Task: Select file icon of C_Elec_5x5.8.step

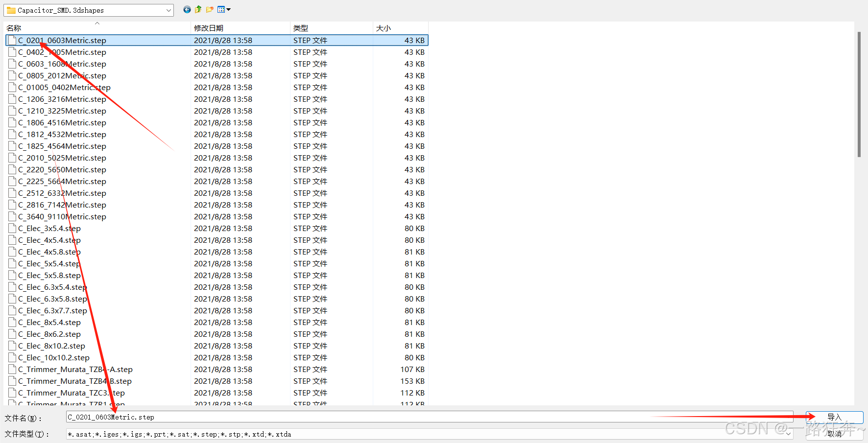Action: pyautogui.click(x=12, y=275)
